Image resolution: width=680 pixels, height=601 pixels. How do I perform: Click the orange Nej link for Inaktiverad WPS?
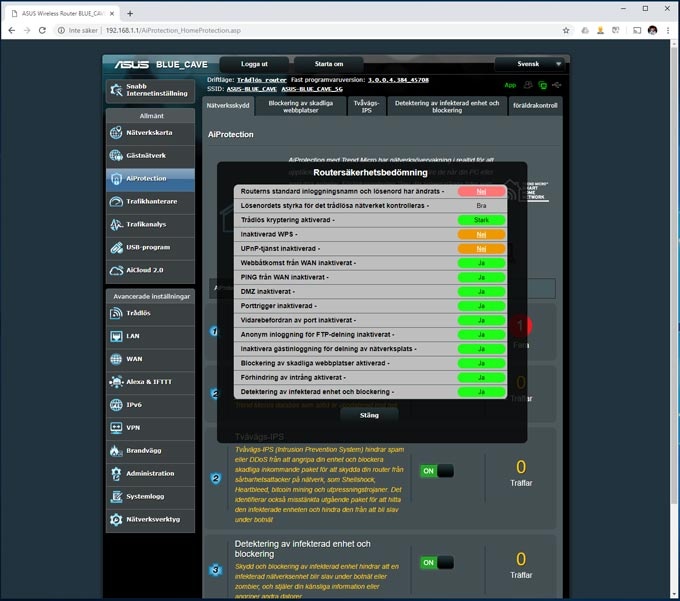coord(481,234)
